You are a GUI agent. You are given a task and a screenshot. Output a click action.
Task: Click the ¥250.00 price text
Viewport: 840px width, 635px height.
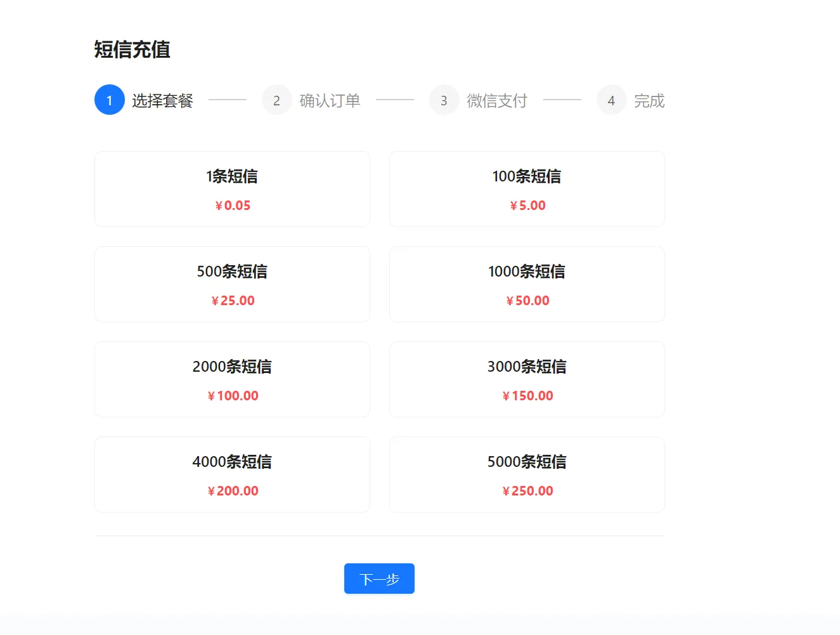pyautogui.click(x=527, y=491)
